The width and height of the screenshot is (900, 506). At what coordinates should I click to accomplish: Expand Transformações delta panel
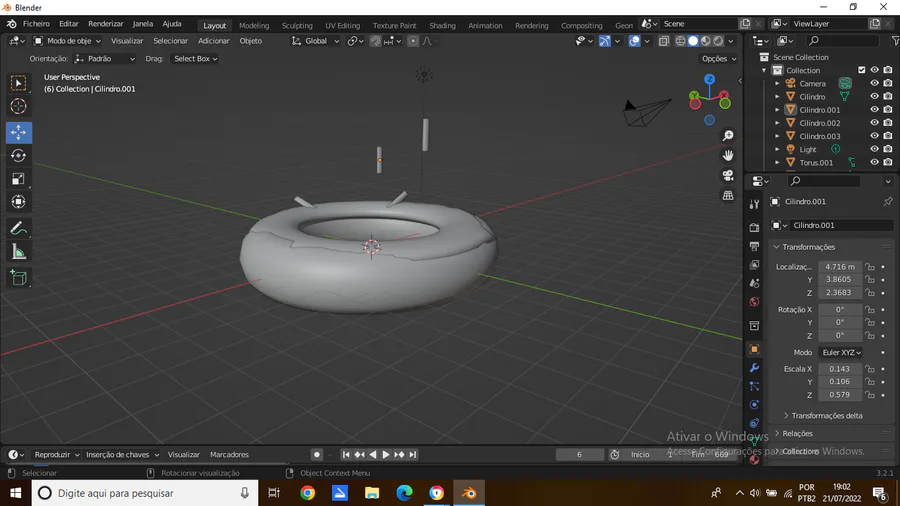pos(827,415)
